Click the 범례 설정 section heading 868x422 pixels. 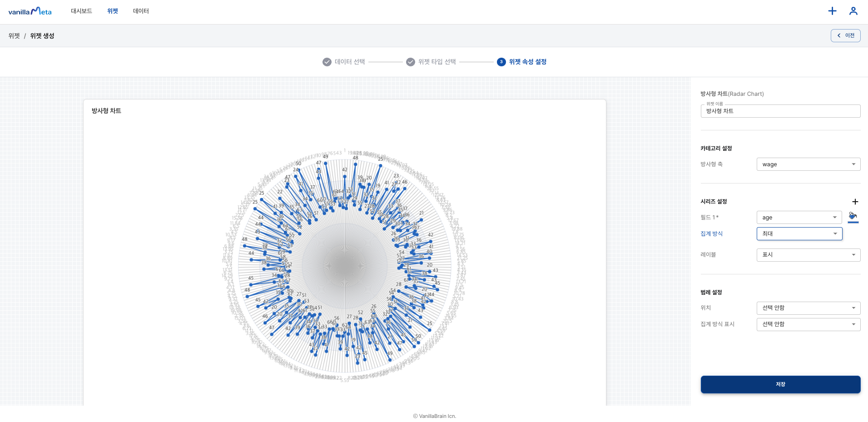click(x=711, y=293)
